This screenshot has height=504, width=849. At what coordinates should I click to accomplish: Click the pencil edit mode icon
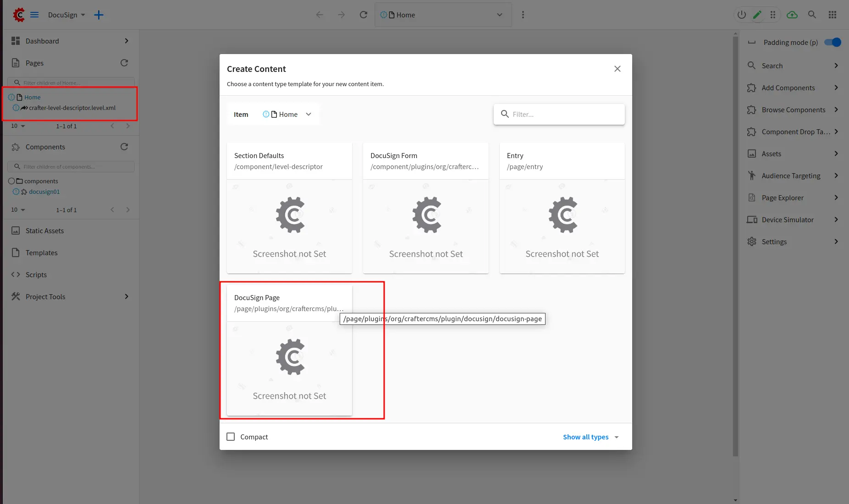(757, 15)
